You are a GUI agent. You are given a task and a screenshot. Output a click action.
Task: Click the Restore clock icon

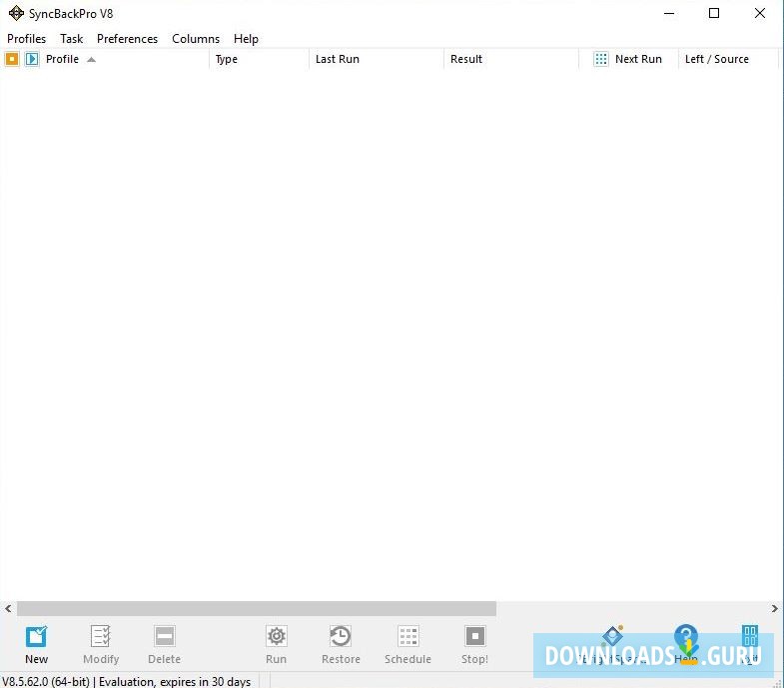tap(341, 636)
